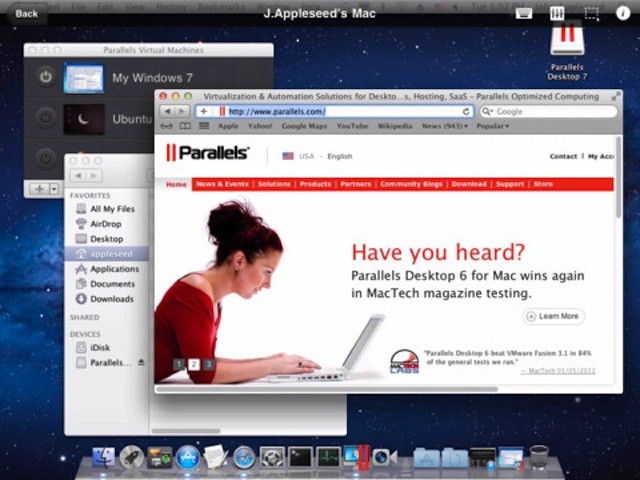The height and width of the screenshot is (480, 640).
Task: Show banner slide 3
Action: coord(209,364)
